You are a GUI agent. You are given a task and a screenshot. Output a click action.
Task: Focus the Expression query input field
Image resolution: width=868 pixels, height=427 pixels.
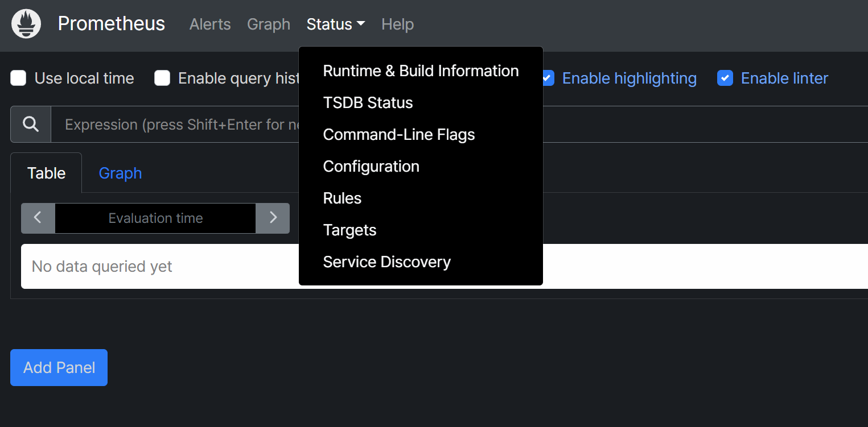(459, 124)
